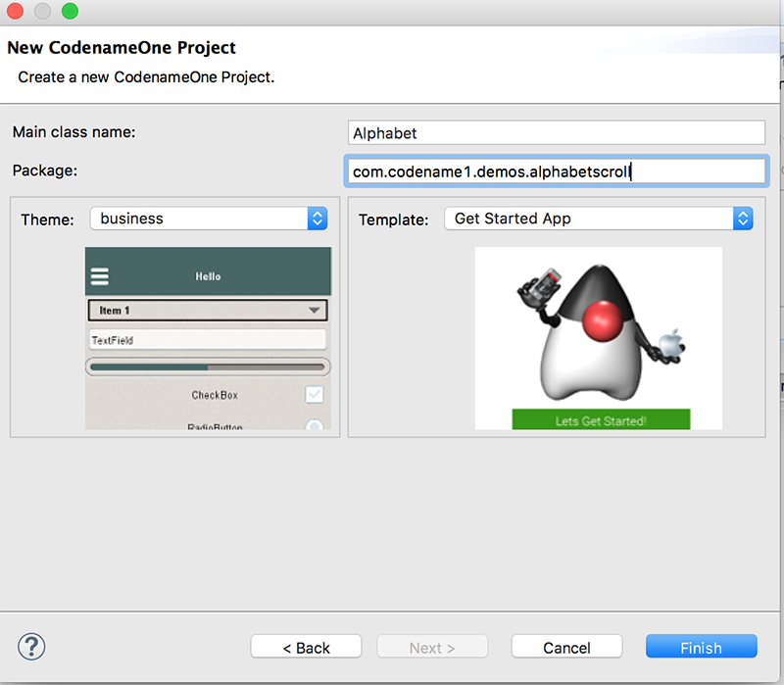Click the Cancel button
The height and width of the screenshot is (685, 784).
566,646
